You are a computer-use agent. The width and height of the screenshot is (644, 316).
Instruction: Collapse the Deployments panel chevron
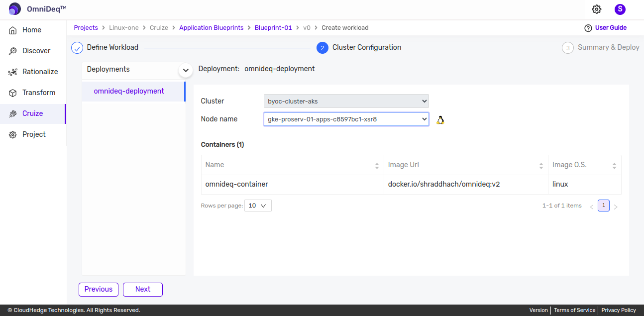click(186, 70)
